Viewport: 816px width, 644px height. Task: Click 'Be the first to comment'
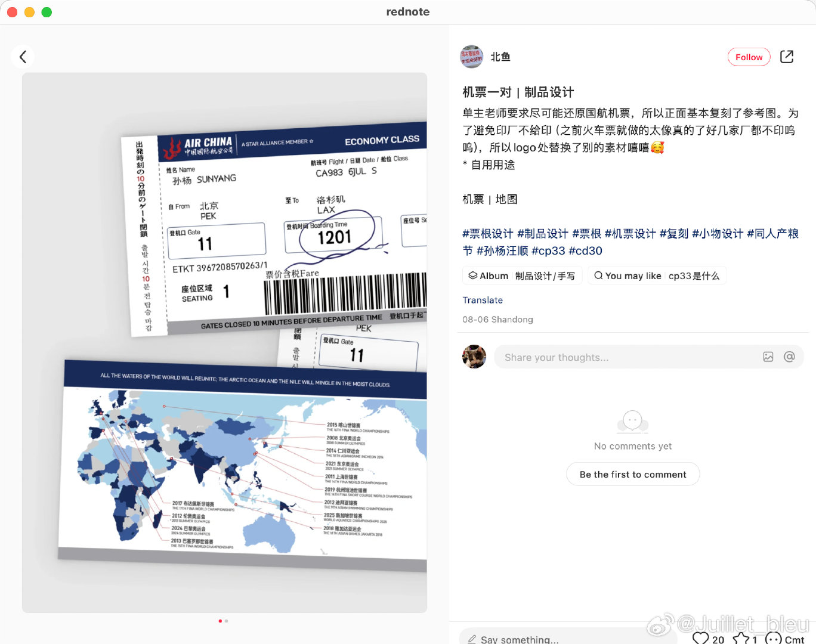tap(633, 474)
